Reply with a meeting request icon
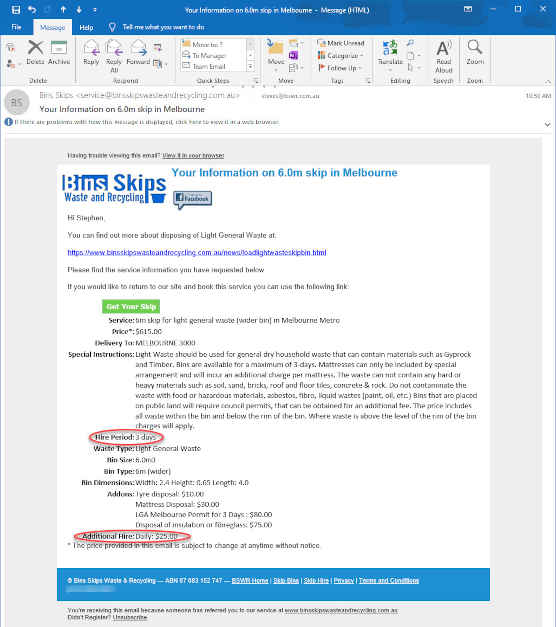This screenshot has height=627, width=556. tap(158, 48)
